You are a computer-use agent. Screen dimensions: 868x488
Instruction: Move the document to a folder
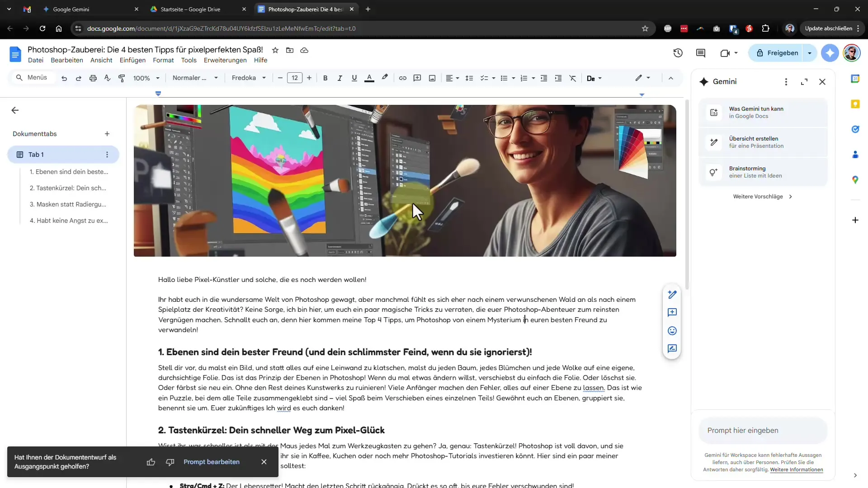pos(290,50)
